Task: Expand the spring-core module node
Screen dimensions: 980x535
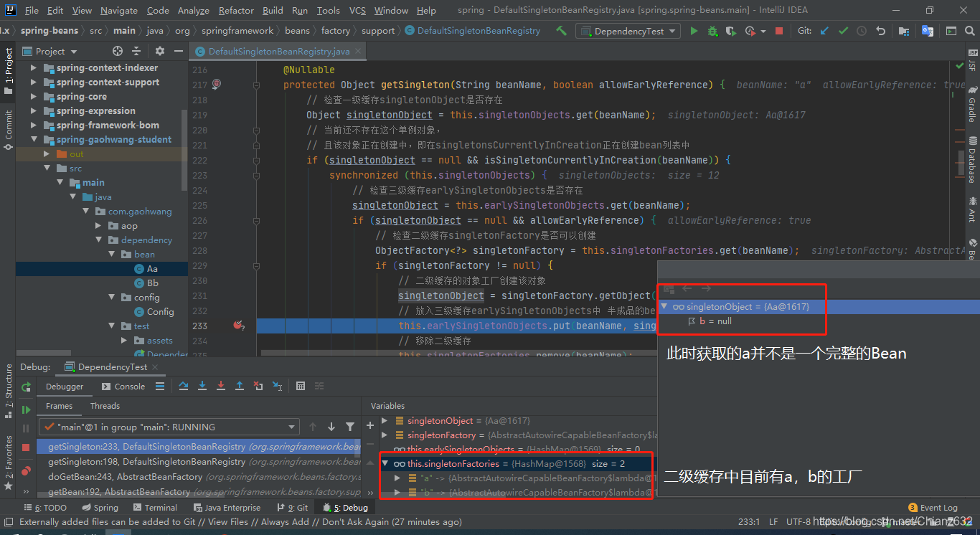Action: [x=34, y=97]
